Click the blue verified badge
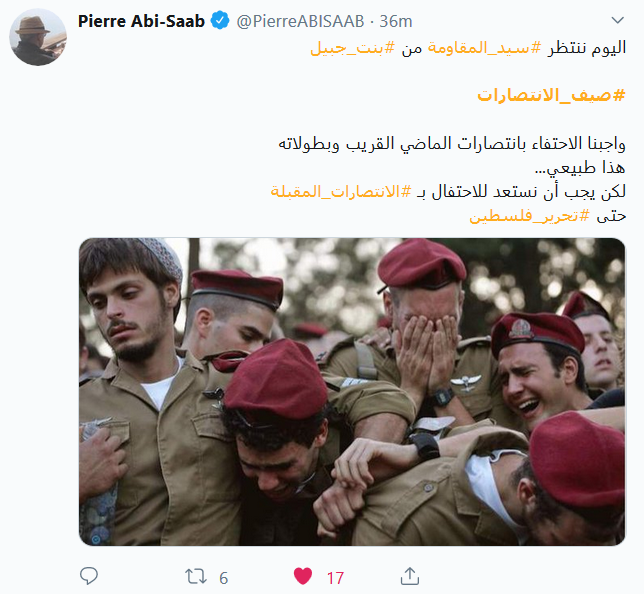Viewport: 644px width, 594px height. [220, 21]
